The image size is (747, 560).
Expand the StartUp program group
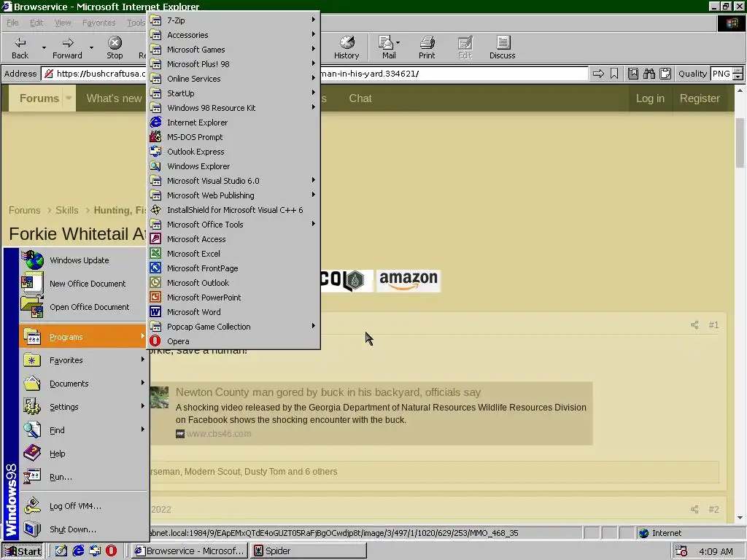(x=233, y=93)
